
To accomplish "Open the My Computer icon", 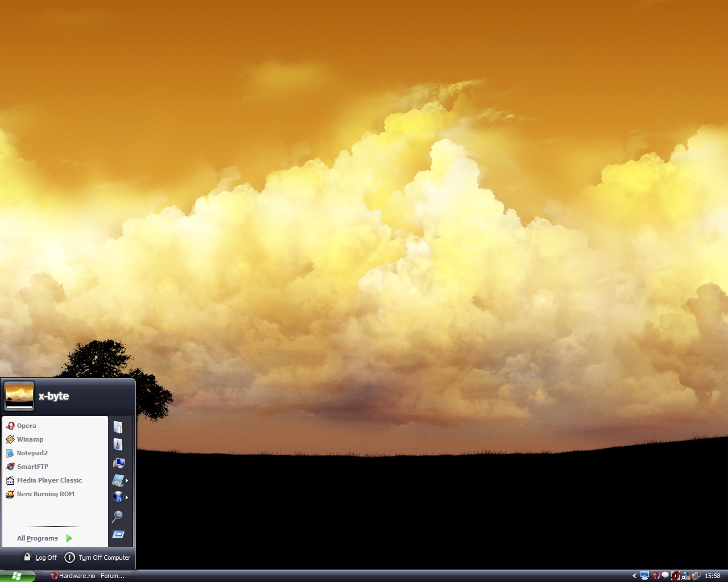I will point(118,463).
